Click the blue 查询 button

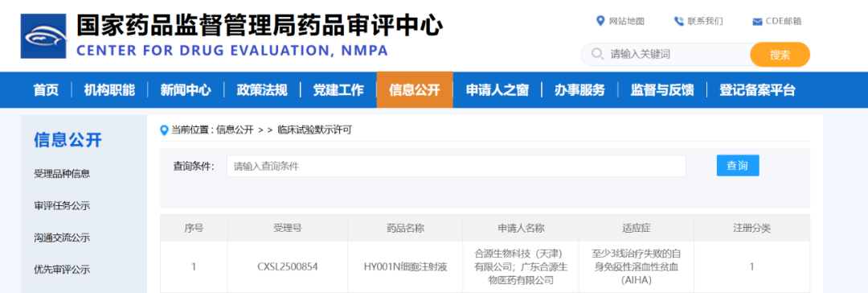(738, 165)
